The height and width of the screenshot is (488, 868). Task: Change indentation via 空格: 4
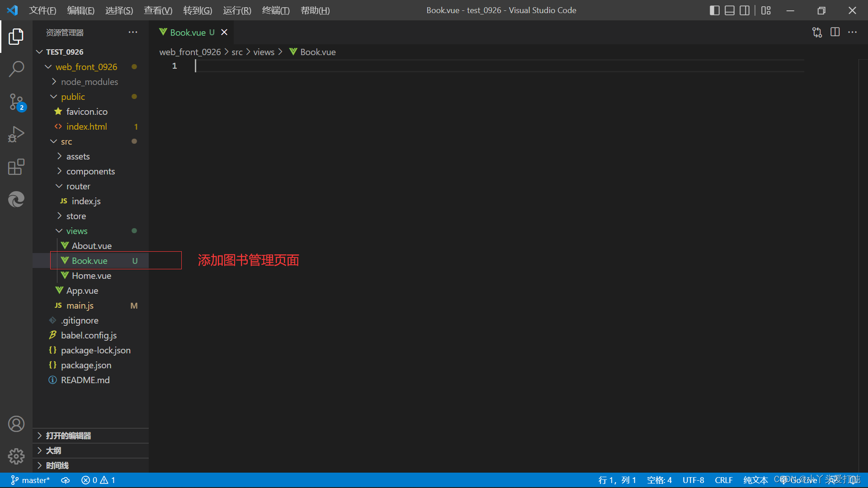click(659, 480)
